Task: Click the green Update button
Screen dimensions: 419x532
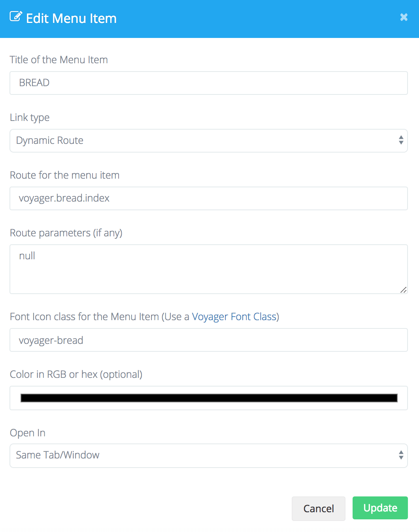Action: pyautogui.click(x=380, y=508)
